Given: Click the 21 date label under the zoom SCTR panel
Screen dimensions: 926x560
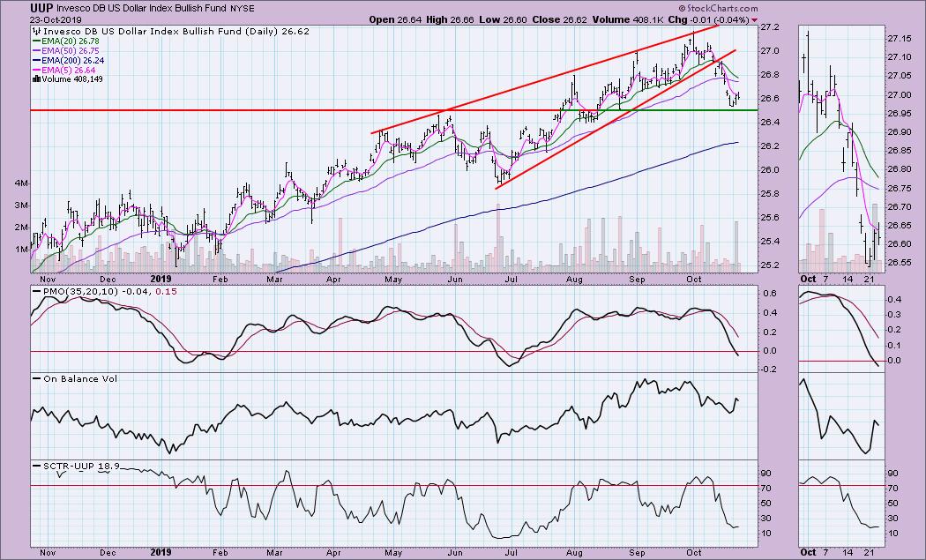Looking at the screenshot, I should [869, 553].
